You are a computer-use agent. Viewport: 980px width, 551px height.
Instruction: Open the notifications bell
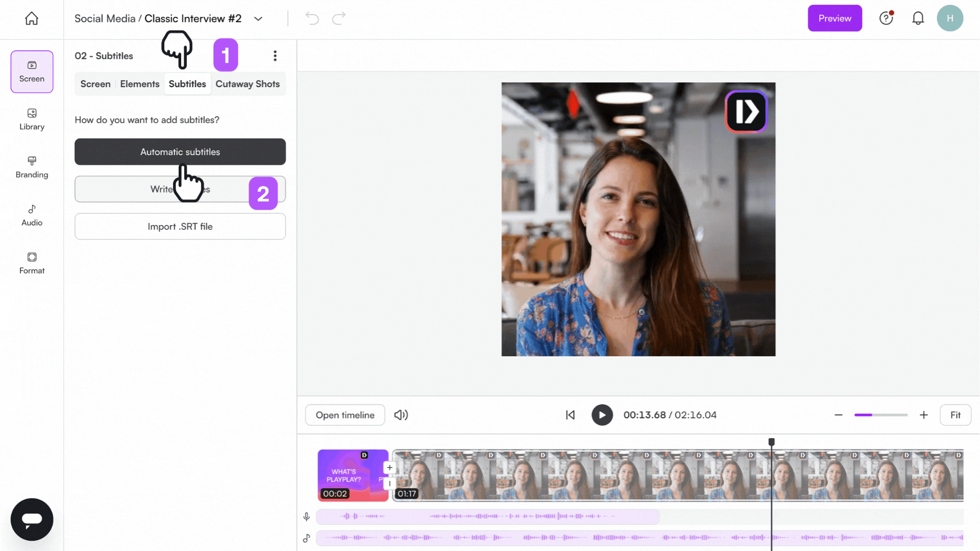coord(918,18)
